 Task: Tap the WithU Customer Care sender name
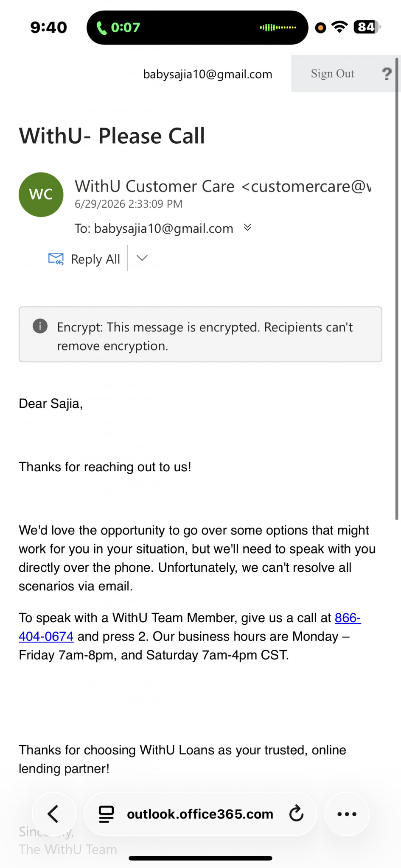click(154, 186)
